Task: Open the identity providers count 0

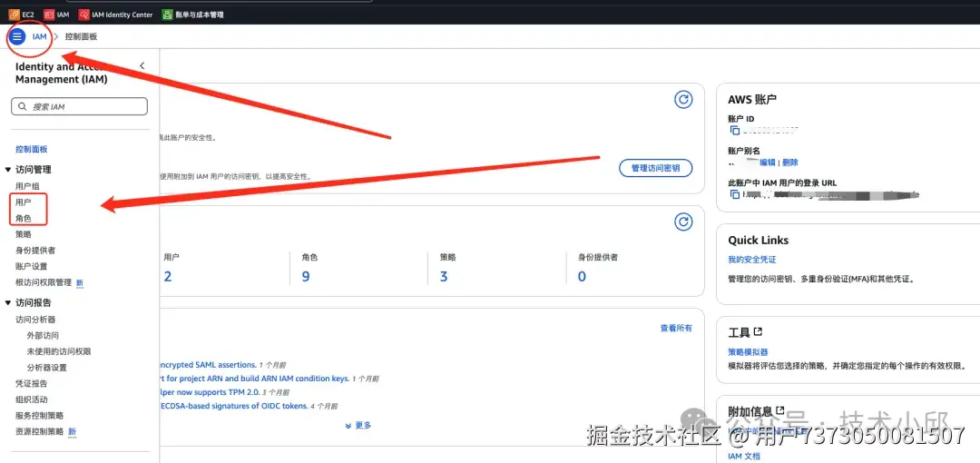Action: [582, 276]
